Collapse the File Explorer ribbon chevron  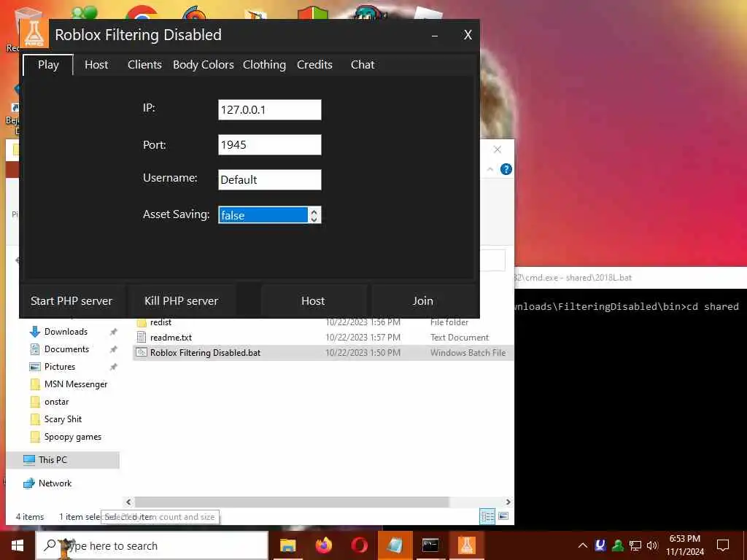[490, 169]
